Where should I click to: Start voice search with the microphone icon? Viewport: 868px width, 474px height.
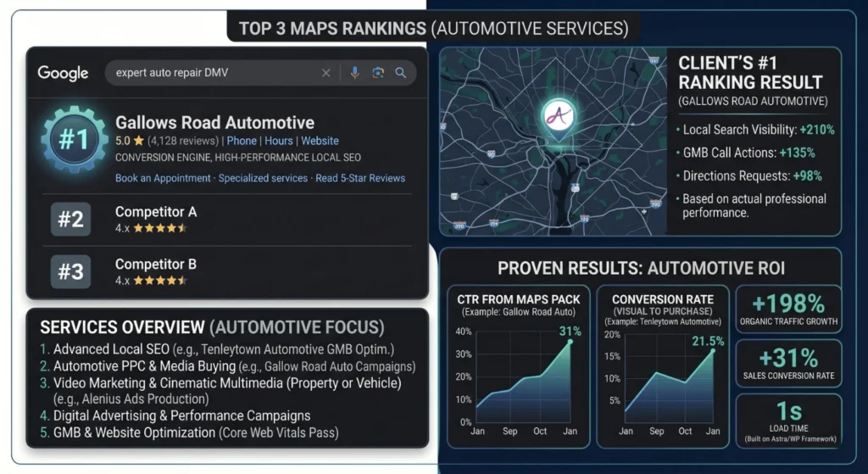pos(355,73)
